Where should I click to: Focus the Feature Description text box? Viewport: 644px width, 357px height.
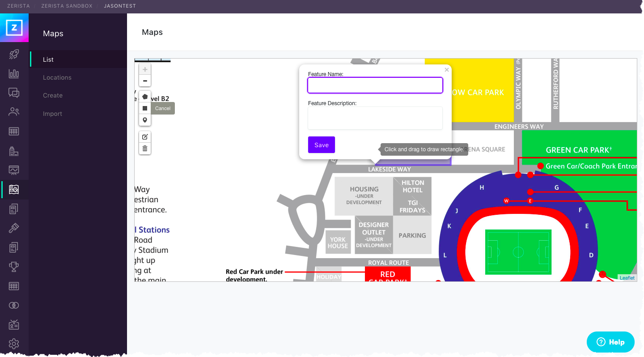[375, 118]
